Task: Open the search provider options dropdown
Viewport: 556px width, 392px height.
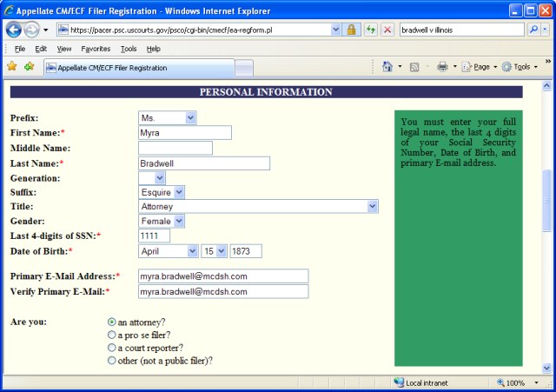Action: click(x=545, y=30)
